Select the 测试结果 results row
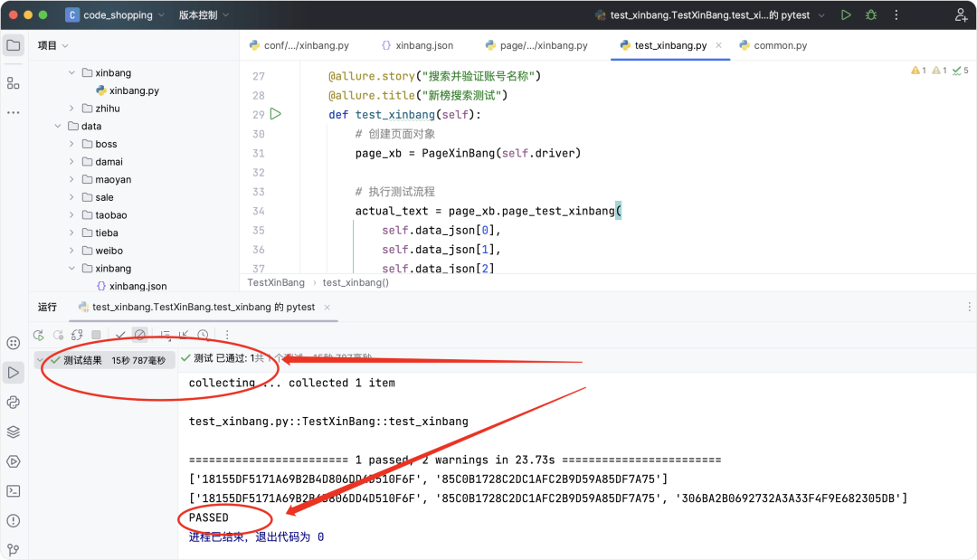Image resolution: width=977 pixels, height=560 pixels. pos(105,361)
